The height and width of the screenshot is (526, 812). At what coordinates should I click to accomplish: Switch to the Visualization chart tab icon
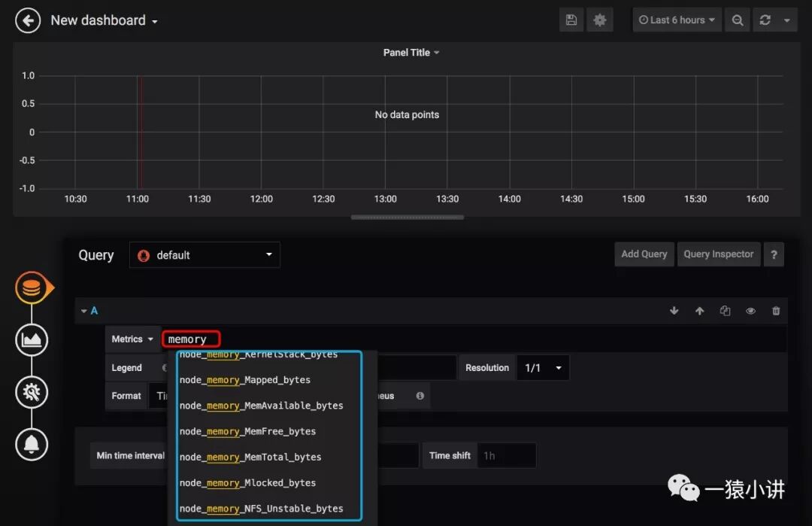point(32,340)
